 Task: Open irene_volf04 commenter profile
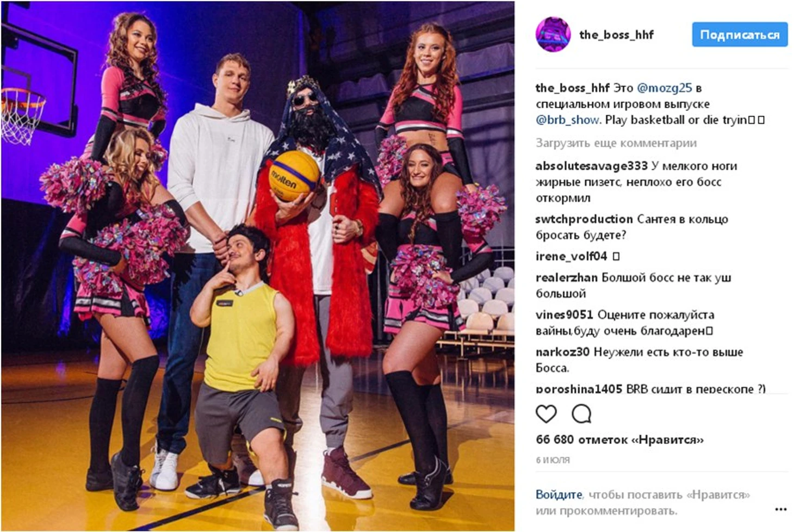571,256
